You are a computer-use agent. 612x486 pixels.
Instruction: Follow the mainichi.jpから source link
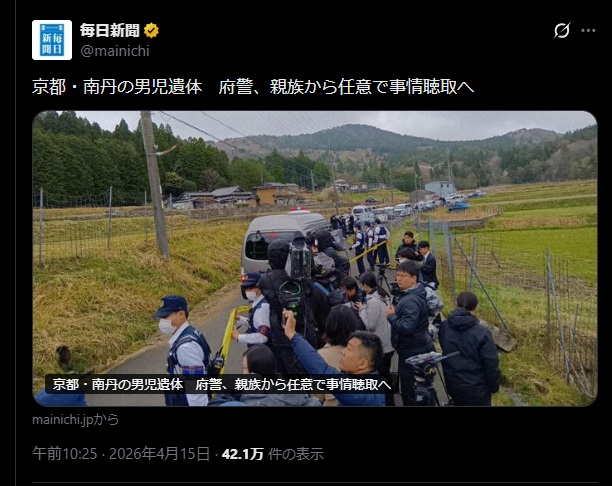pyautogui.click(x=75, y=420)
